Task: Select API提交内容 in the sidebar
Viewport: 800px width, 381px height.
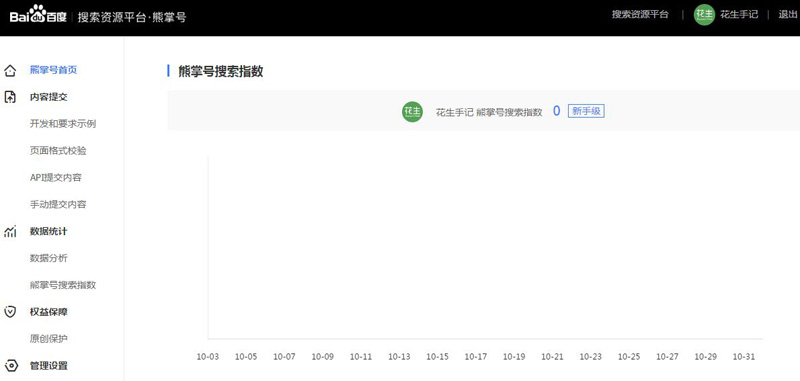Action: point(56,177)
